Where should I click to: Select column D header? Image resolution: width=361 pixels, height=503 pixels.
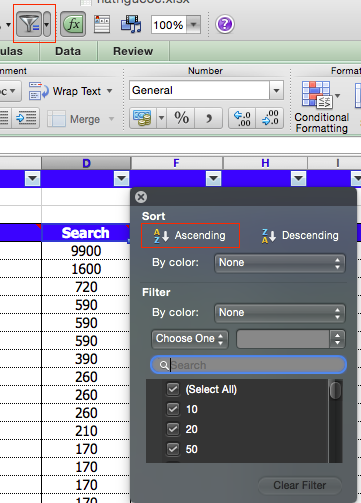[86, 163]
